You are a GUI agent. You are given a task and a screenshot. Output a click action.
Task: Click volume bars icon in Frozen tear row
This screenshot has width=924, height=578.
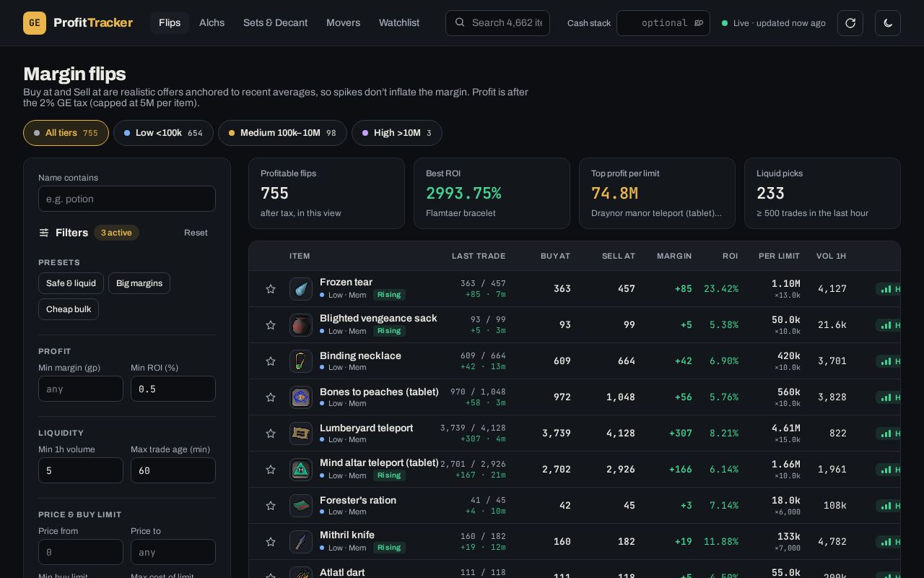point(885,289)
